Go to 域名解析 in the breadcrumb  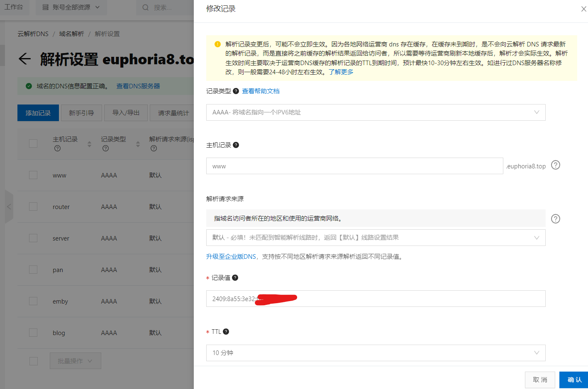pyautogui.click(x=71, y=34)
